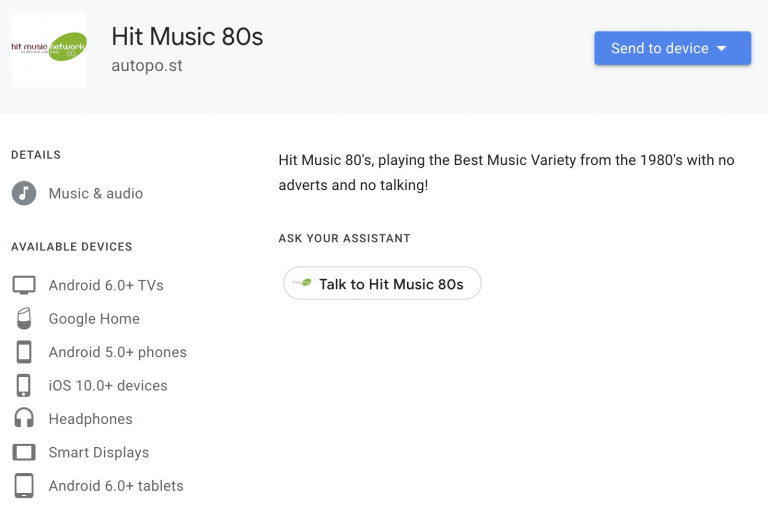
Task: Click the Android TV icon
Action: point(24,285)
